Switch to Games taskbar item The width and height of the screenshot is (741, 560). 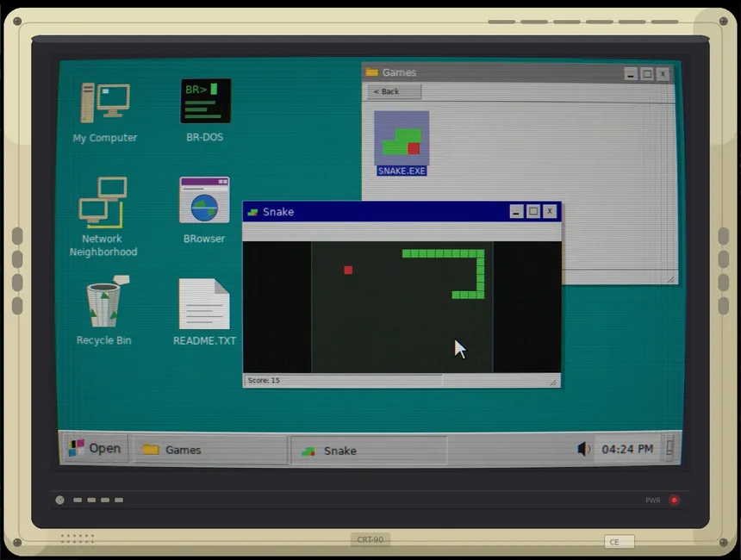[x=210, y=450]
